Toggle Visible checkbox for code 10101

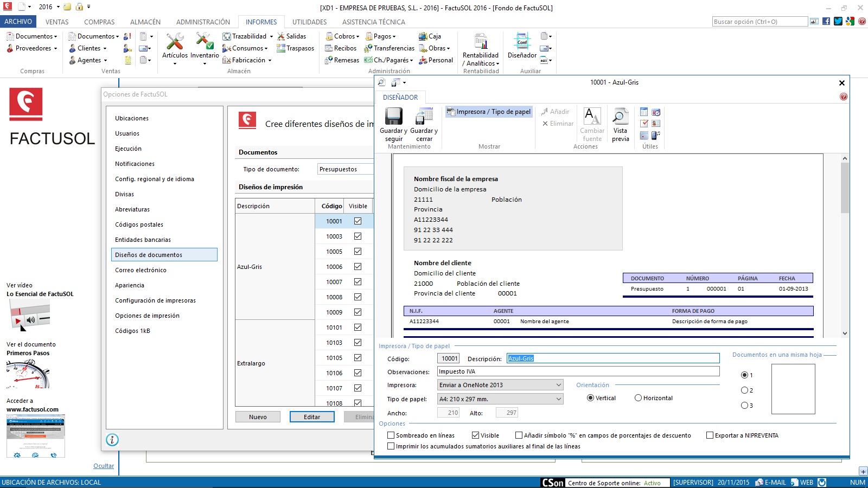pos(358,327)
